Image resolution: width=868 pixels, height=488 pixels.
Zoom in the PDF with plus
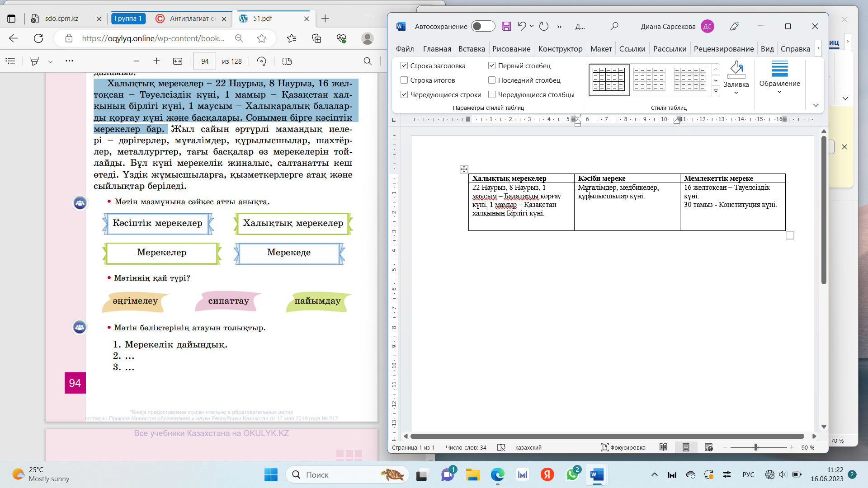156,61
